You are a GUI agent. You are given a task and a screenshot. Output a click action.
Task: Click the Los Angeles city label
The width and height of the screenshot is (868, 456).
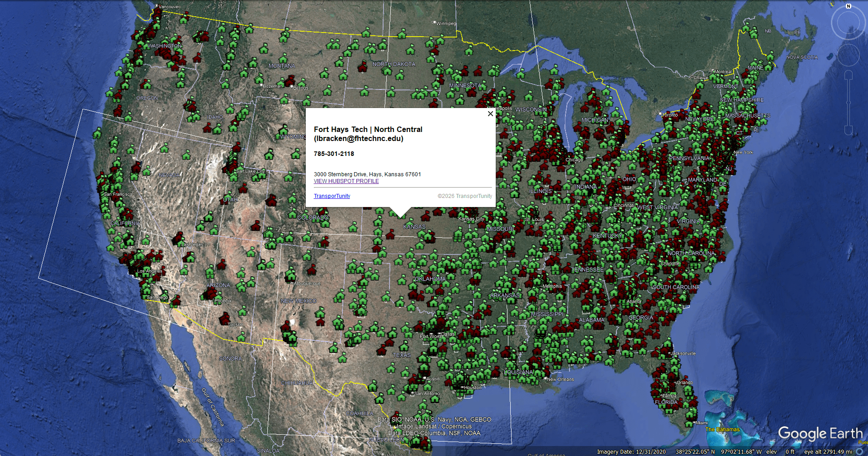150,271
